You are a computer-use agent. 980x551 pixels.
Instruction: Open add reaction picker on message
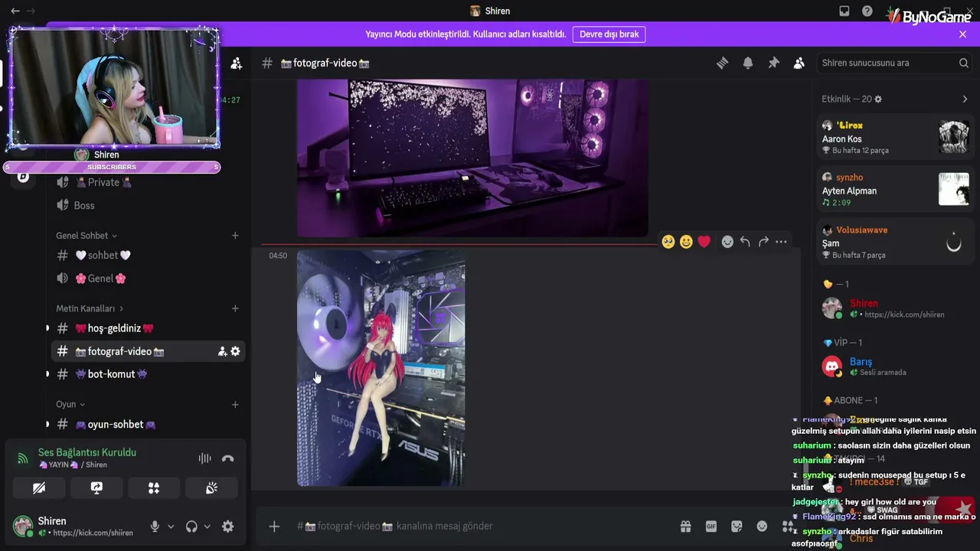727,242
